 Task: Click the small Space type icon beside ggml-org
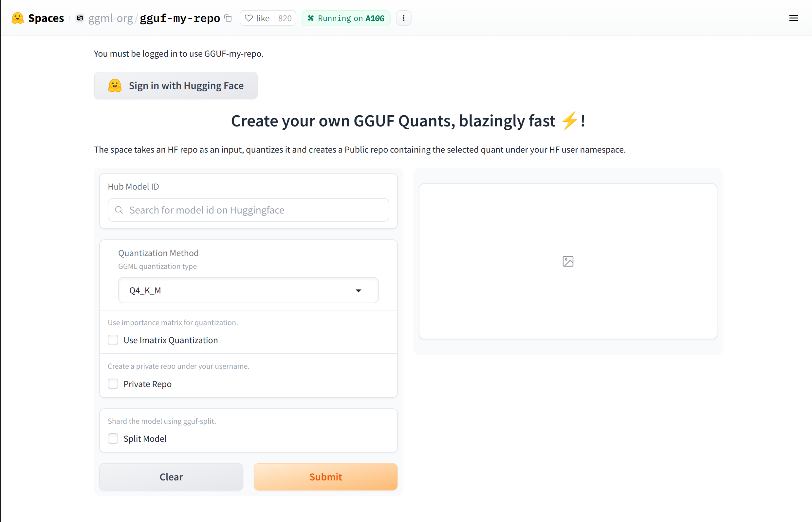click(x=80, y=18)
